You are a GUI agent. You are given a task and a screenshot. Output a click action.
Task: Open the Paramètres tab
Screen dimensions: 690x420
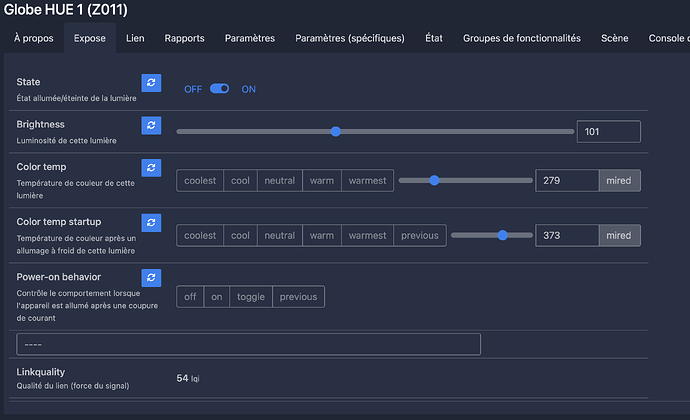[250, 38]
